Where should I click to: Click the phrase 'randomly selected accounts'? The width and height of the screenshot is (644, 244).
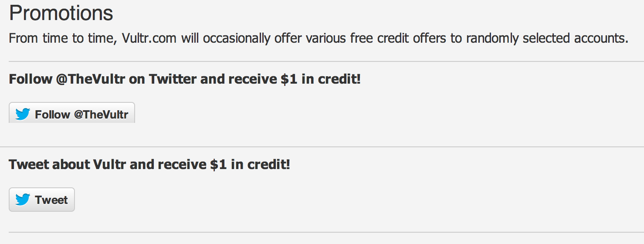tap(547, 38)
